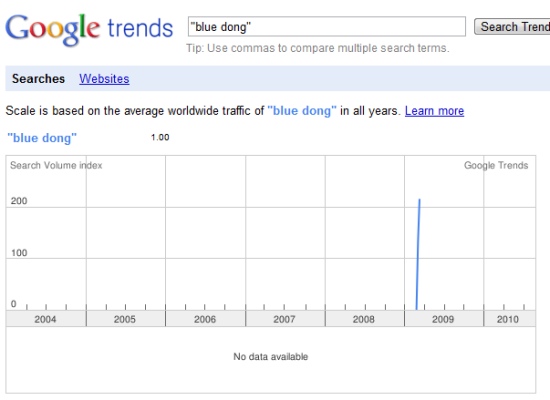Click the No data available panel

click(x=271, y=360)
